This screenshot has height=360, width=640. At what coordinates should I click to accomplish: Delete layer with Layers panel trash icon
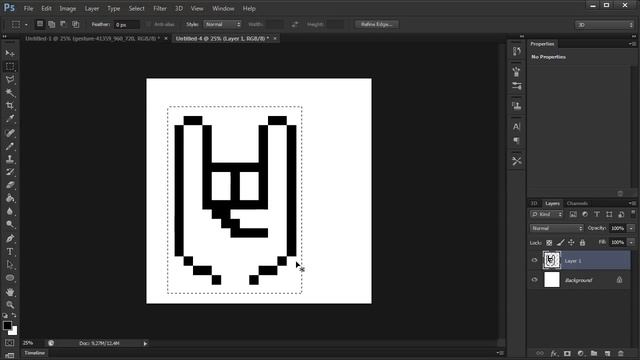621,353
